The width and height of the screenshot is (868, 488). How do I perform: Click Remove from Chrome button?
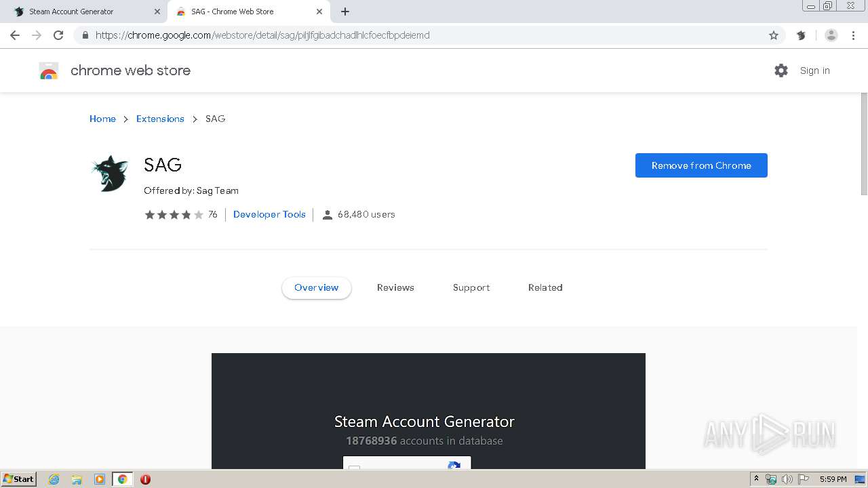pos(701,165)
